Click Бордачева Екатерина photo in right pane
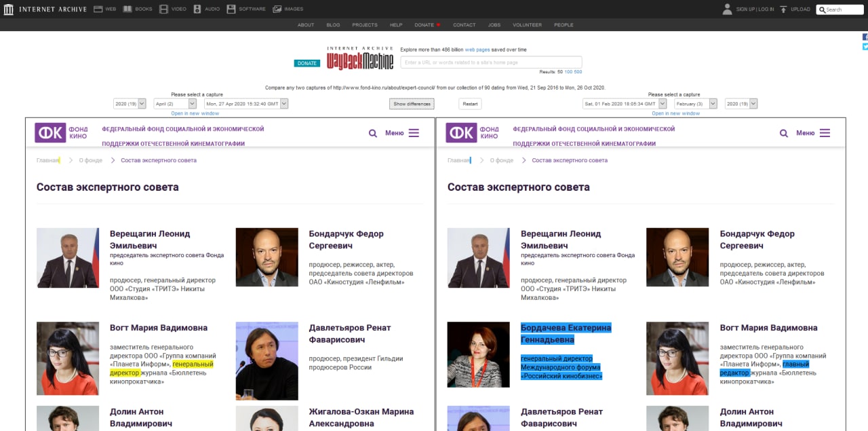Viewport: 868px width, 431px height. tap(479, 354)
